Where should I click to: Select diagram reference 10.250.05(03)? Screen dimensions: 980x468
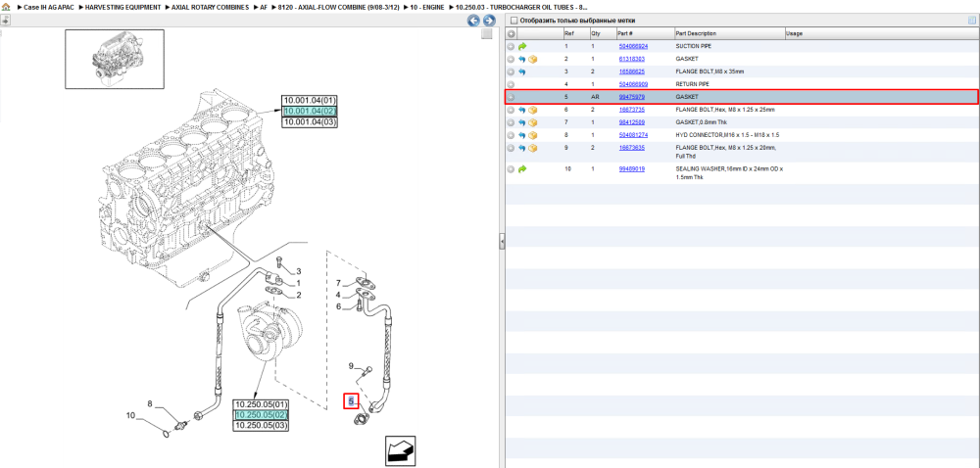coord(261,426)
